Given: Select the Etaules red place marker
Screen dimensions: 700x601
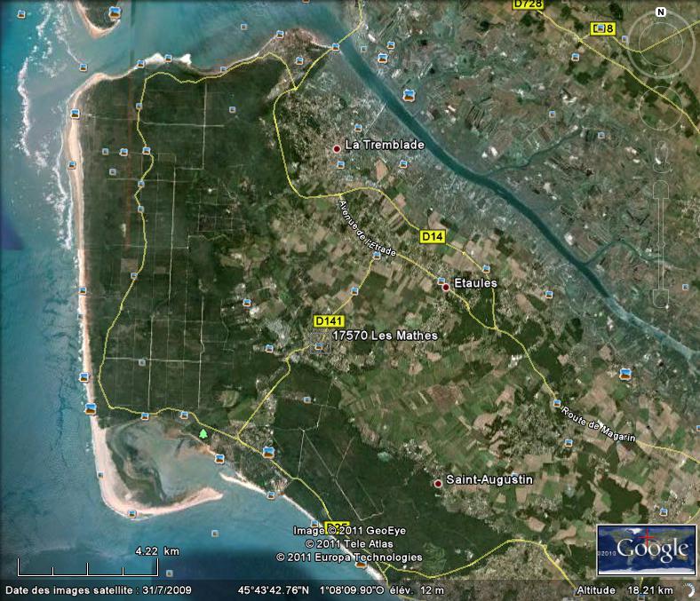Looking at the screenshot, I should 445,287.
